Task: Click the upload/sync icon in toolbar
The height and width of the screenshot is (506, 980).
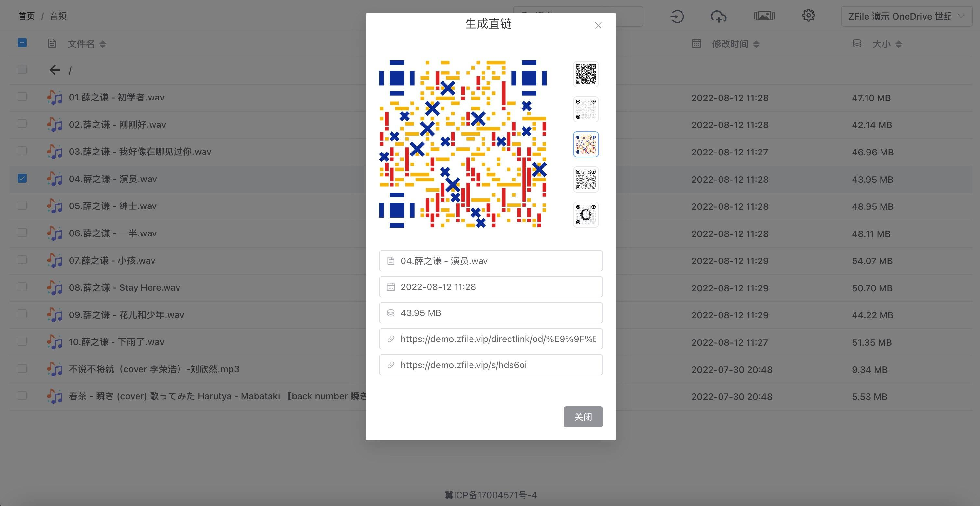Action: tap(718, 16)
